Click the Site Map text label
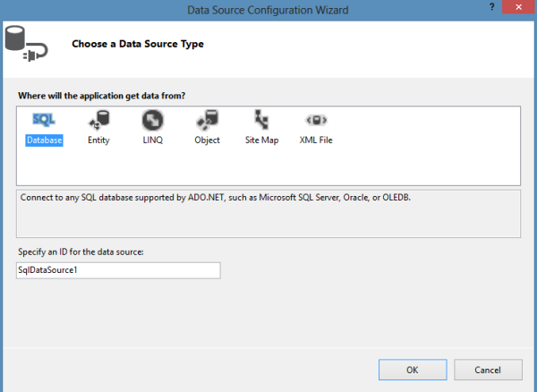 click(x=261, y=141)
